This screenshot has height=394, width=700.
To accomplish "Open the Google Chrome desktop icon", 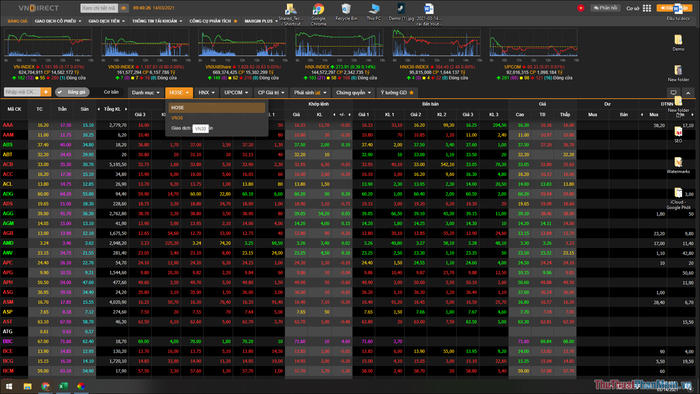I will click(318, 14).
